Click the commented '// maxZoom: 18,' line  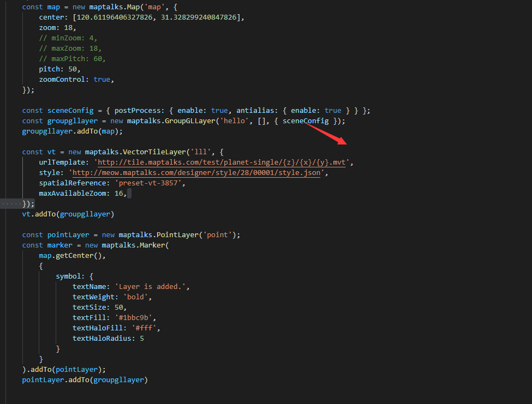coord(70,49)
